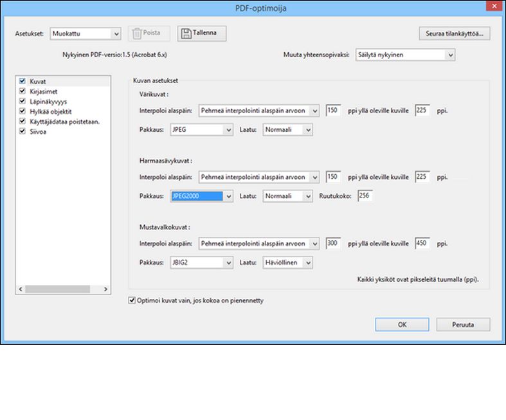
Task: Click the Nykyinen PDF-versio text
Action: (114, 55)
